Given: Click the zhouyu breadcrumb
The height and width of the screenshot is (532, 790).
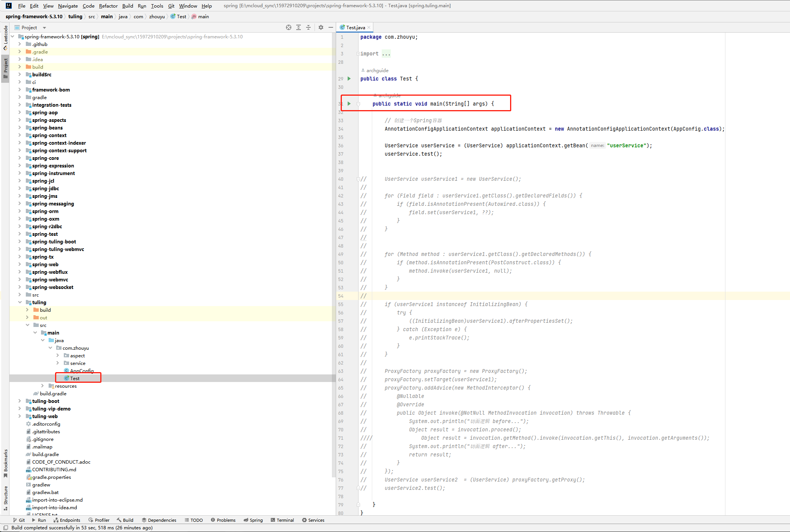Looking at the screenshot, I should coord(157,16).
